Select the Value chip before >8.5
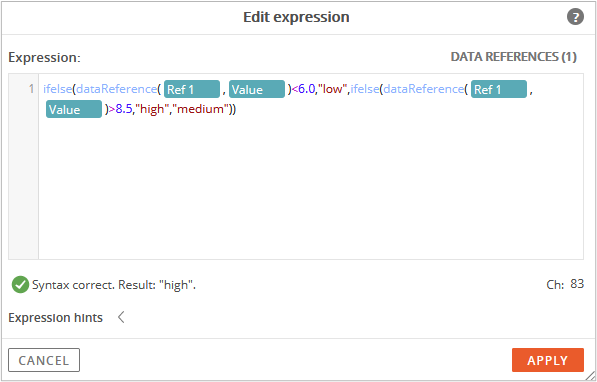Viewport: 597px width, 382px height. click(x=74, y=109)
